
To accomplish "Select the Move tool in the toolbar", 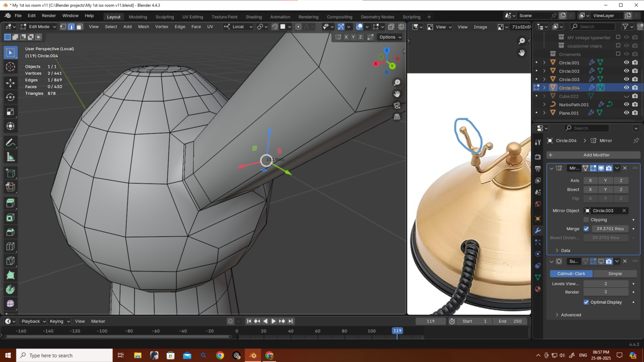I will pyautogui.click(x=10, y=82).
